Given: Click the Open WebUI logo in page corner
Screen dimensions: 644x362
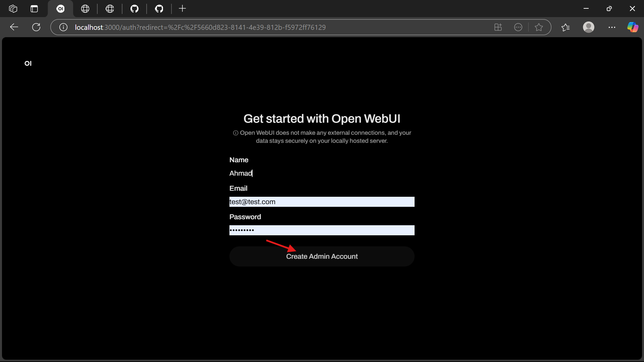Looking at the screenshot, I should tap(28, 63).
